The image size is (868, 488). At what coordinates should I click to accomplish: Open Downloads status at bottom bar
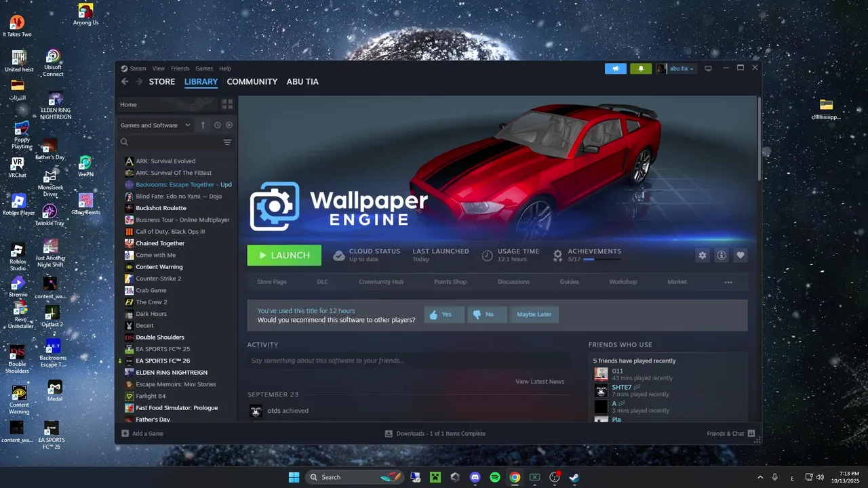tap(435, 434)
